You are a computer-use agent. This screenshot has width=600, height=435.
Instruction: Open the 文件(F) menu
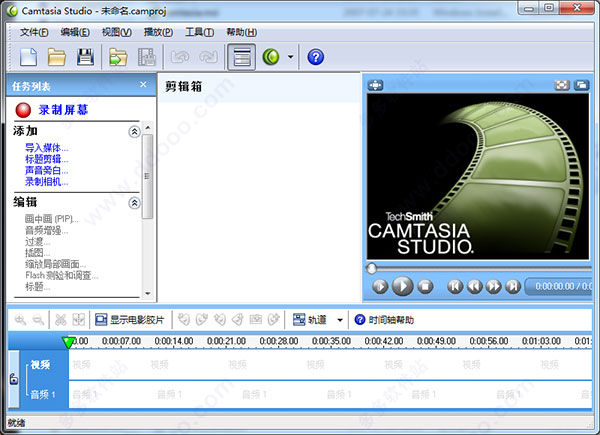click(x=34, y=32)
